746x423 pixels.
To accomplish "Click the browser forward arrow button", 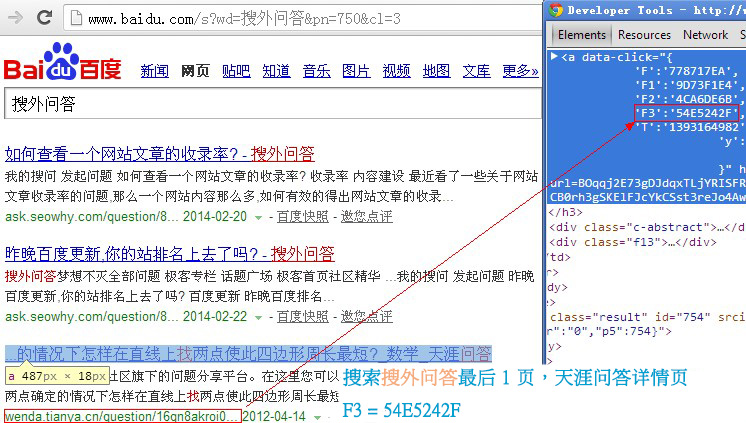I will click(16, 18).
